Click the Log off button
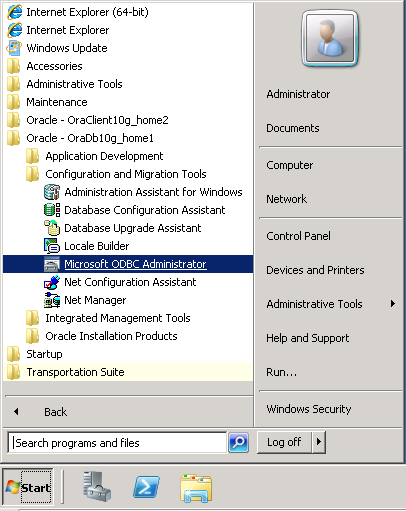Viewport: 406px width, 511px height. [x=284, y=442]
